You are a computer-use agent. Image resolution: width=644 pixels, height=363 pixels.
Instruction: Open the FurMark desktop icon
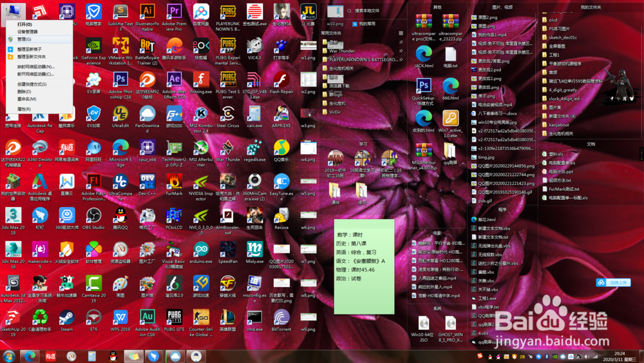(x=174, y=185)
